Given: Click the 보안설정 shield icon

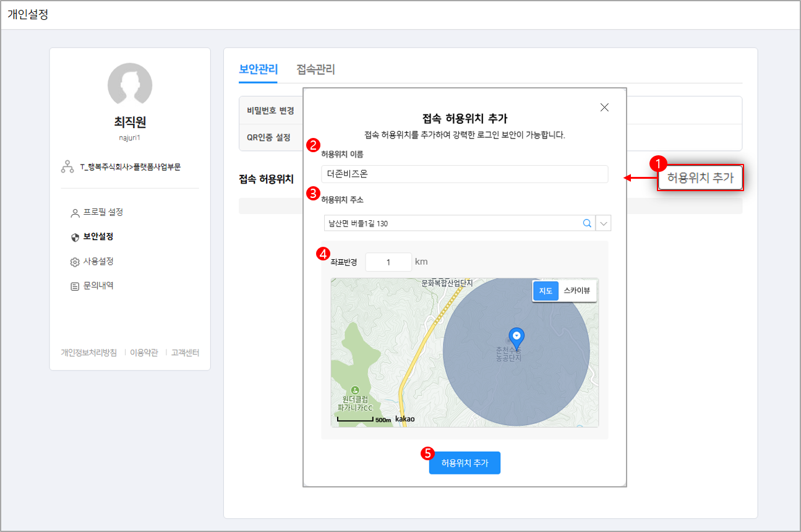Looking at the screenshot, I should pos(74,236).
